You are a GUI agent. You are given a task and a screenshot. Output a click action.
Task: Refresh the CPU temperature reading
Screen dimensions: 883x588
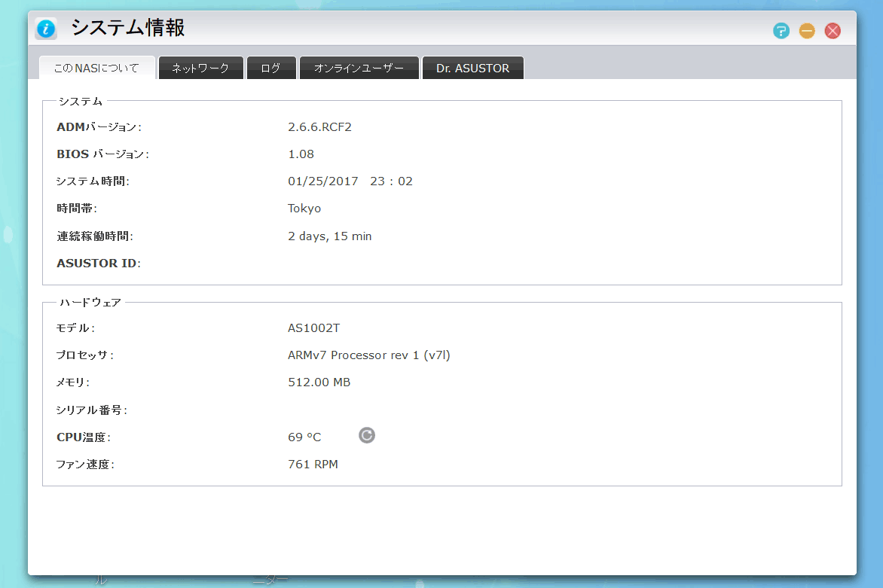(x=367, y=435)
